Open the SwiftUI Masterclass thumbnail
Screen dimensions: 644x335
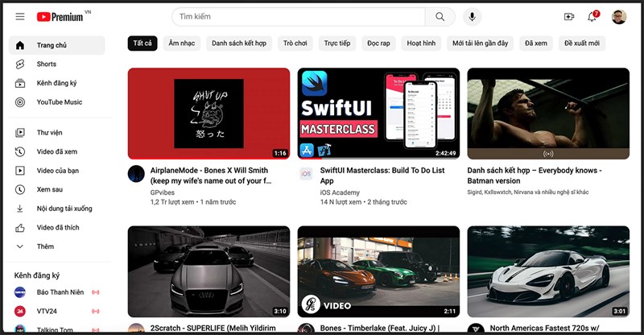[378, 114]
